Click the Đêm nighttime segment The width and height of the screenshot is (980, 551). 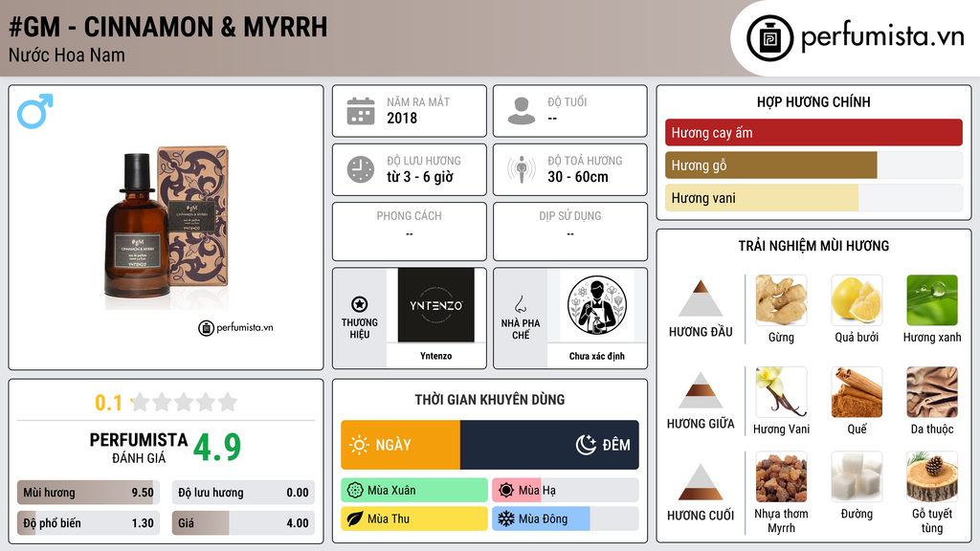coord(549,445)
